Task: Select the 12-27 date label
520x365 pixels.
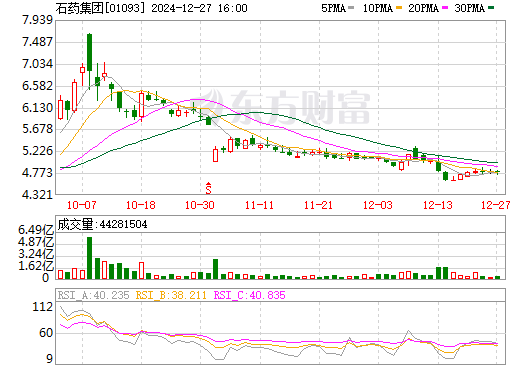Action: [x=496, y=205]
